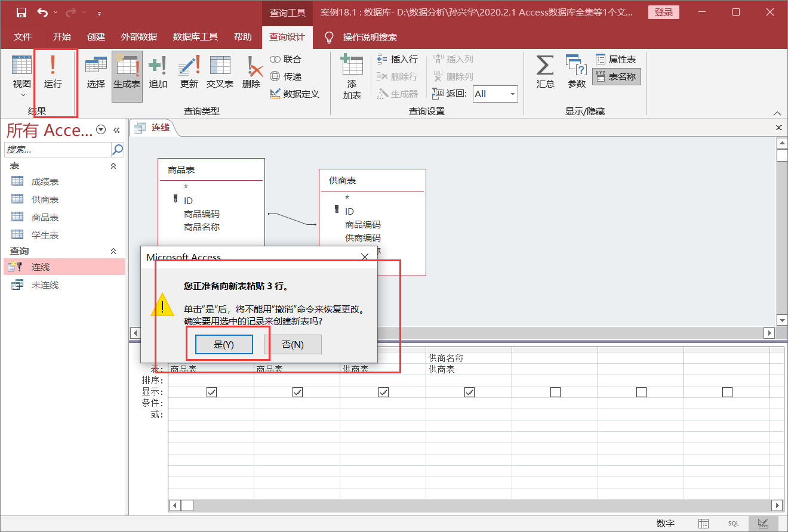Click the lightbulb Tell Me icon
Image resolution: width=788 pixels, height=532 pixels.
[x=328, y=37]
